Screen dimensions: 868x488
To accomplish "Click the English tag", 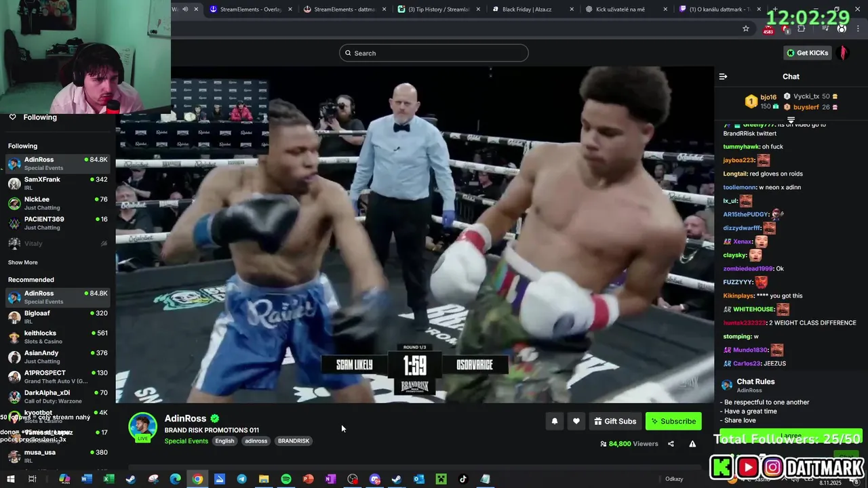I will (x=224, y=441).
